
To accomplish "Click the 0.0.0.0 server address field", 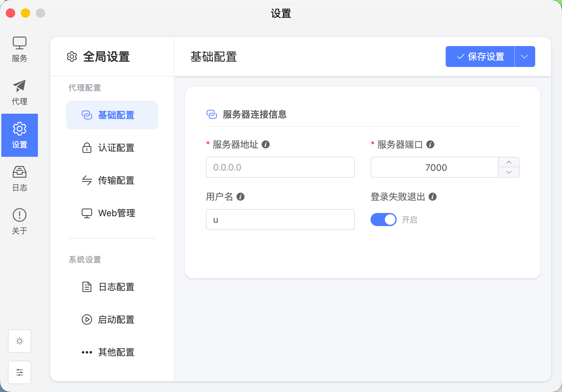I will [x=280, y=167].
